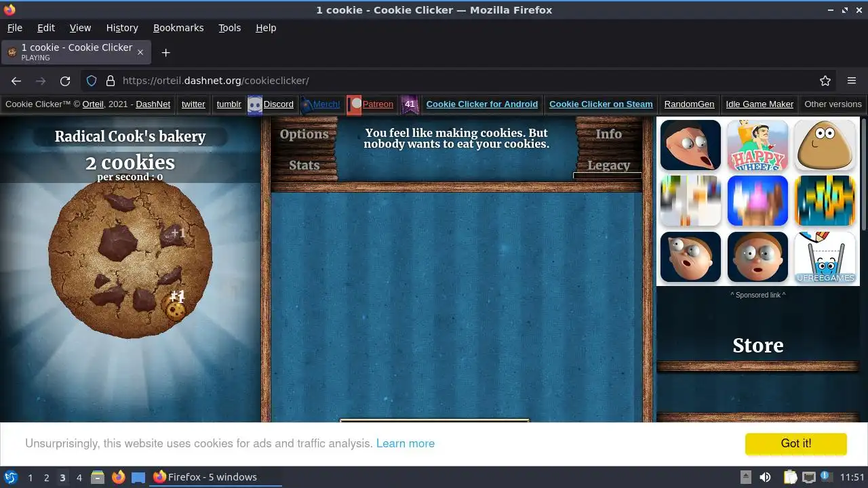The width and height of the screenshot is (868, 488).
Task: Open Cookie Clicker on Steam link
Action: [x=601, y=104]
